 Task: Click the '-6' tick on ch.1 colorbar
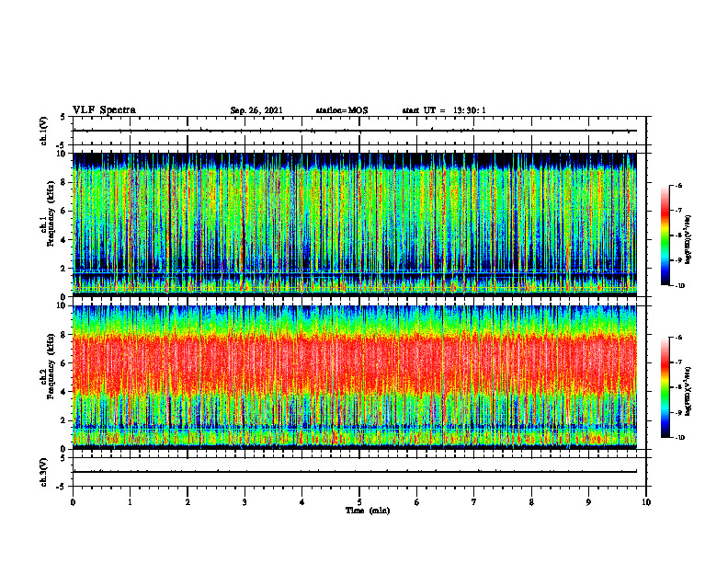click(678, 185)
